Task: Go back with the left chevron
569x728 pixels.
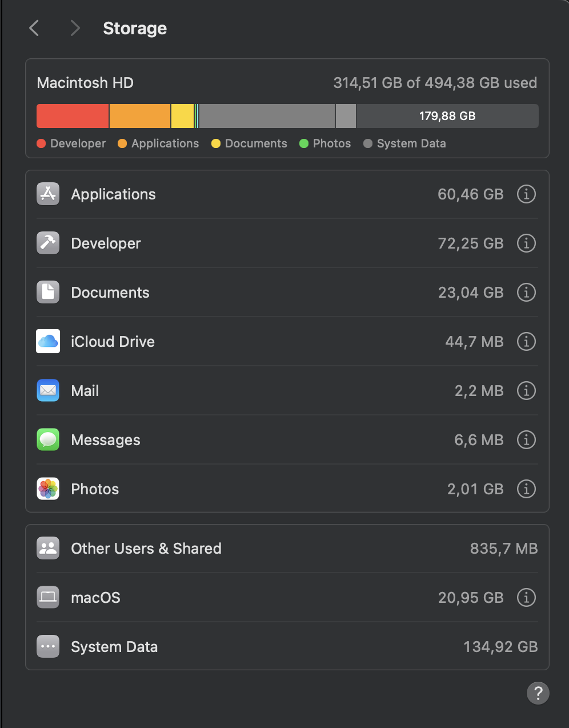Action: click(34, 28)
